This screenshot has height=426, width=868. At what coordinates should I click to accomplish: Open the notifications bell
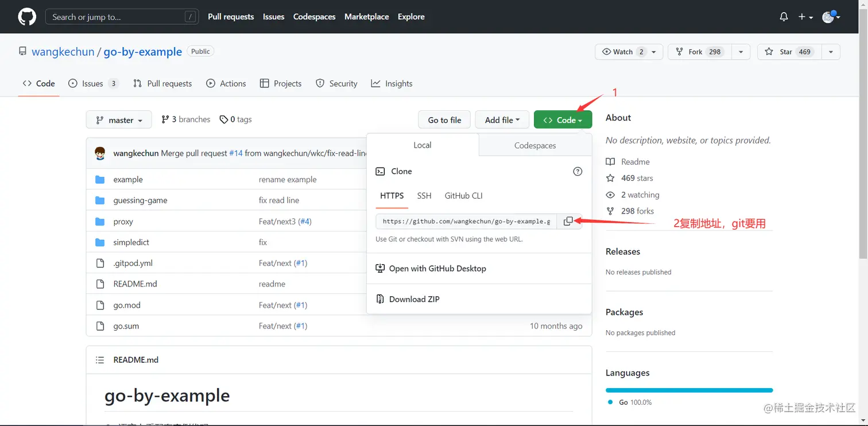tap(784, 17)
